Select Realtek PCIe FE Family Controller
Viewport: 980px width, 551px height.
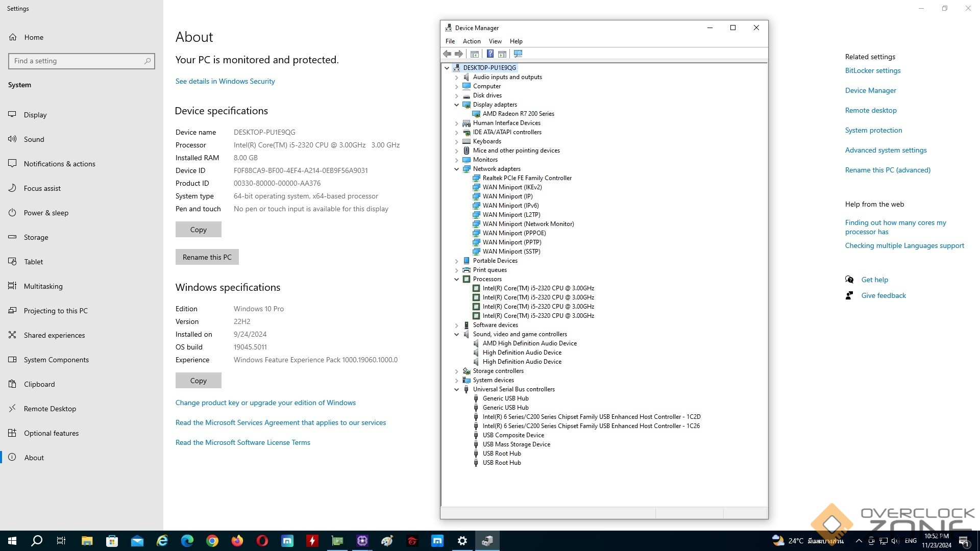(x=527, y=178)
